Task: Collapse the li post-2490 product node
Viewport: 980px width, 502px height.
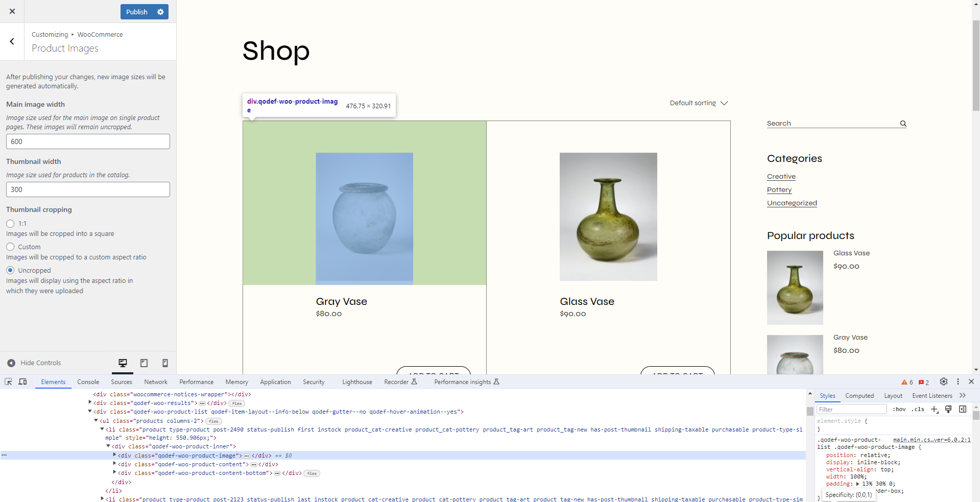Action: tap(102, 429)
